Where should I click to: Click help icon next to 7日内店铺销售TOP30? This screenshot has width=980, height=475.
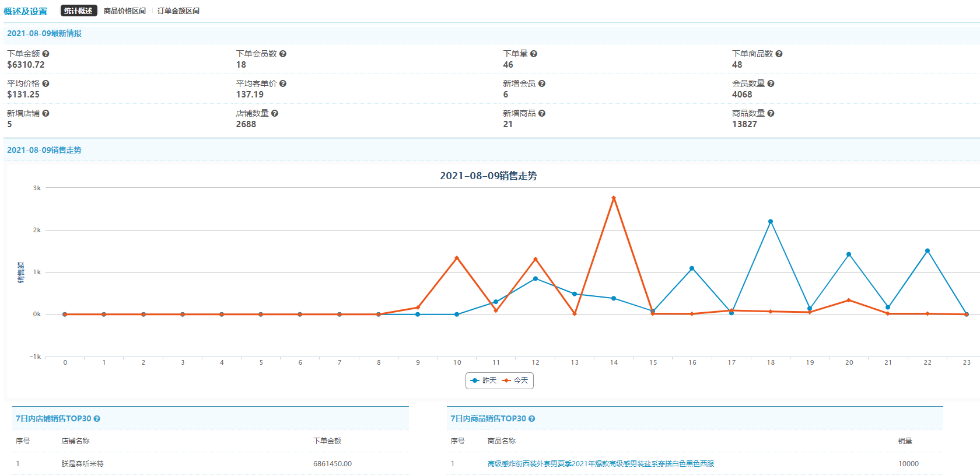[97, 418]
